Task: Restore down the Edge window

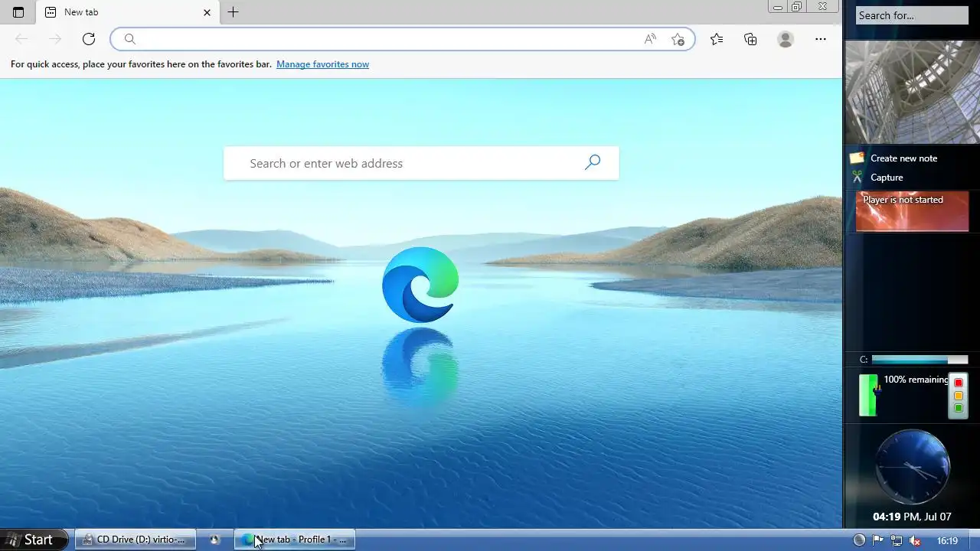Action: [797, 7]
